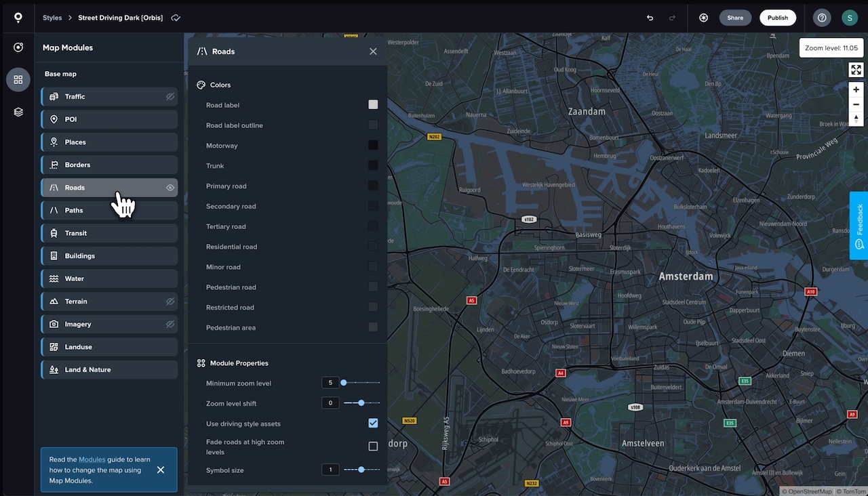Open the user profile avatar S
Image resolution: width=868 pixels, height=496 pixels.
(x=849, y=18)
